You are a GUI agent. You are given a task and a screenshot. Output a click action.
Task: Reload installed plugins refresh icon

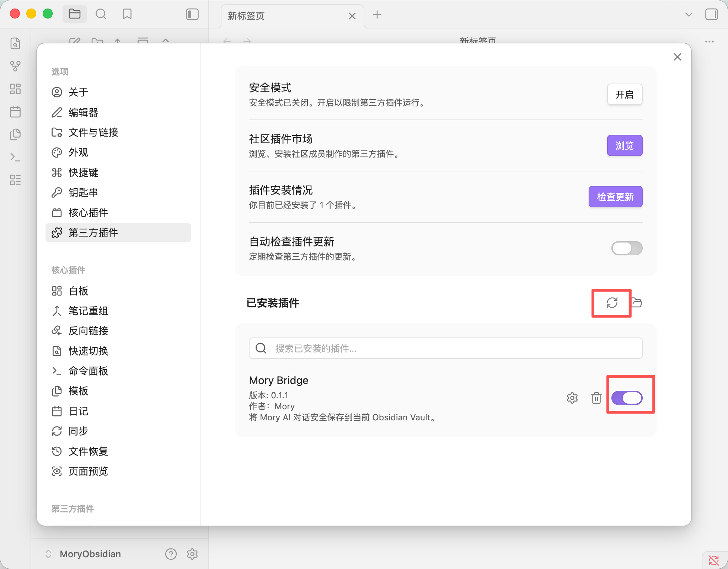(612, 303)
